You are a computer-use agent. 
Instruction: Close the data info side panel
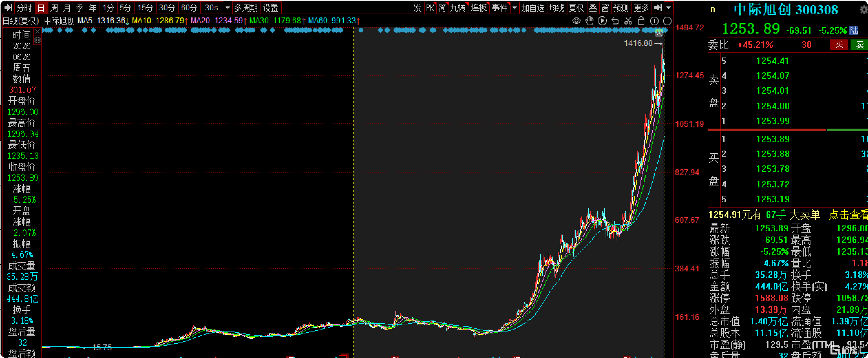coord(37,32)
